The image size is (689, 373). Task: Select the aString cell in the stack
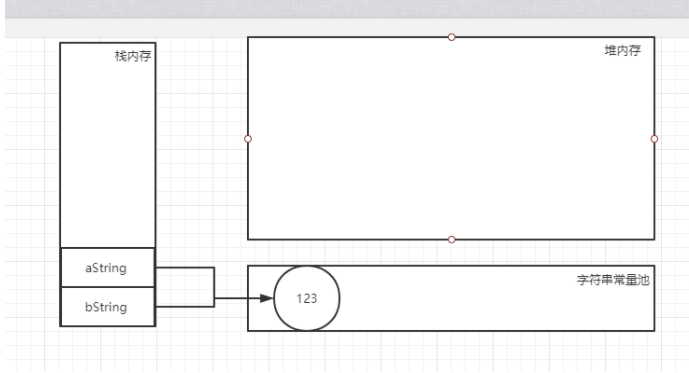pos(108,268)
